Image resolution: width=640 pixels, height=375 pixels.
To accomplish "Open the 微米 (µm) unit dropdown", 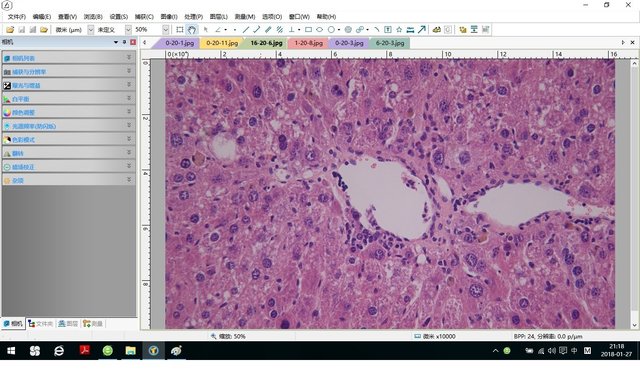I will tap(91, 30).
